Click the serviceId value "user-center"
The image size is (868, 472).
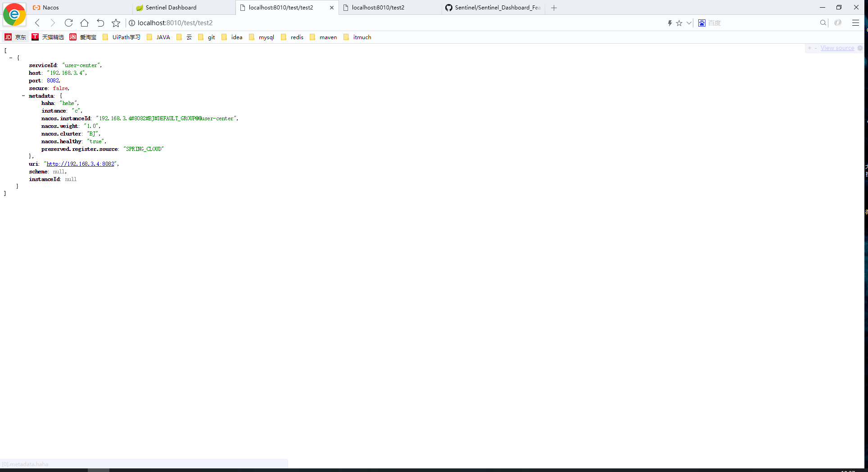(x=81, y=65)
